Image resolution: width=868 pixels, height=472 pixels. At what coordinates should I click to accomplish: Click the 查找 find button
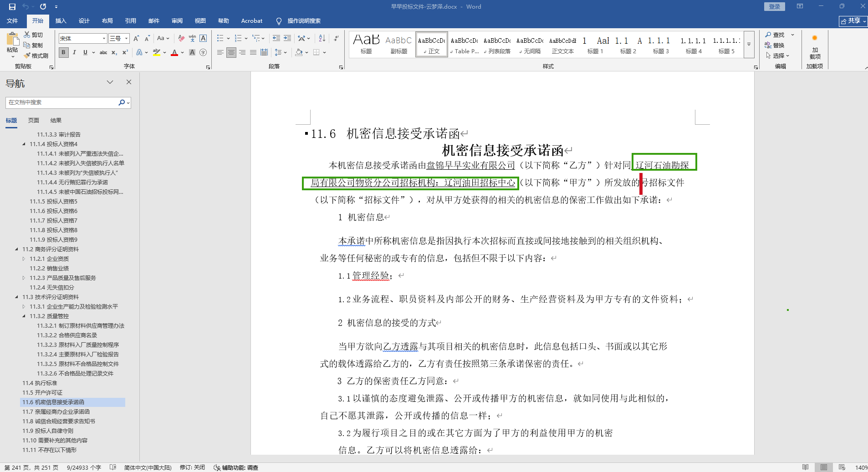click(x=775, y=35)
